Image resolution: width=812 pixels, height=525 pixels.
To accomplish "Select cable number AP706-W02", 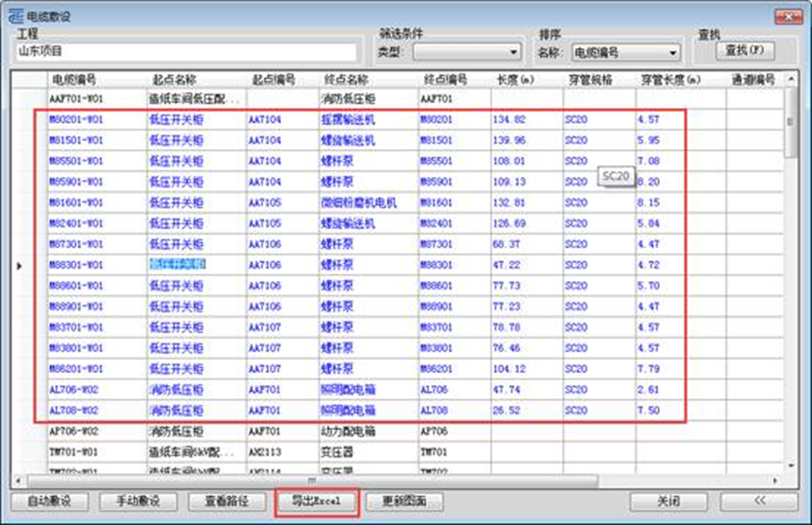I will (73, 431).
